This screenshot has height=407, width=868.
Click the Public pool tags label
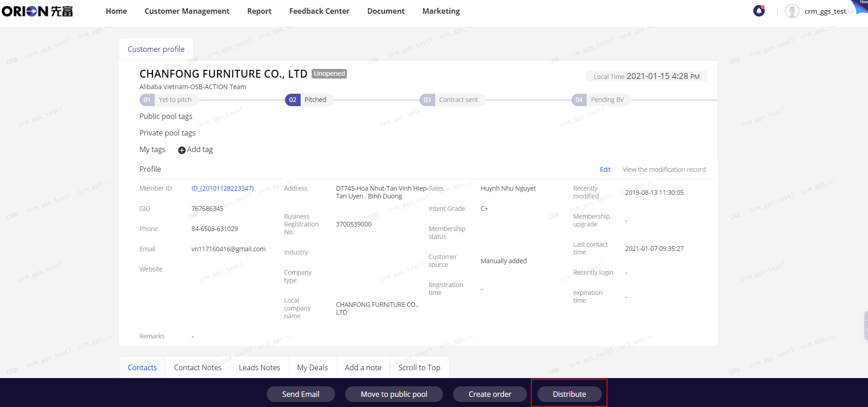tap(166, 117)
